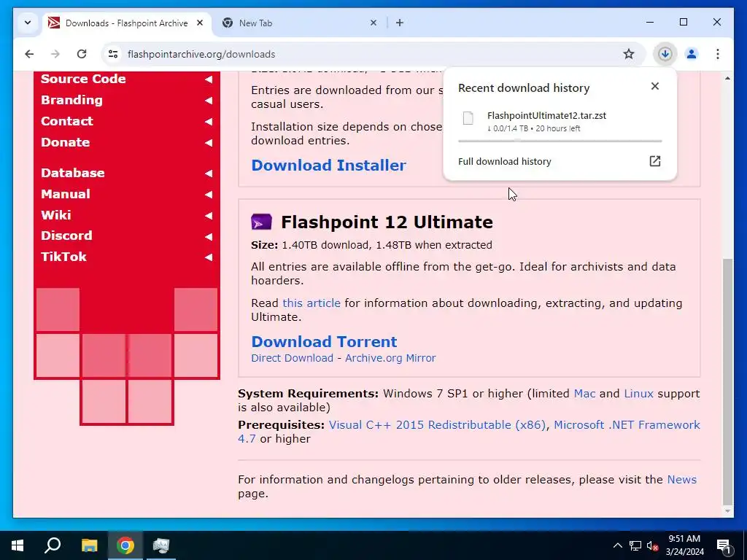Viewport: 747px width, 560px height.
Task: Visit the News page link
Action: [682, 480]
